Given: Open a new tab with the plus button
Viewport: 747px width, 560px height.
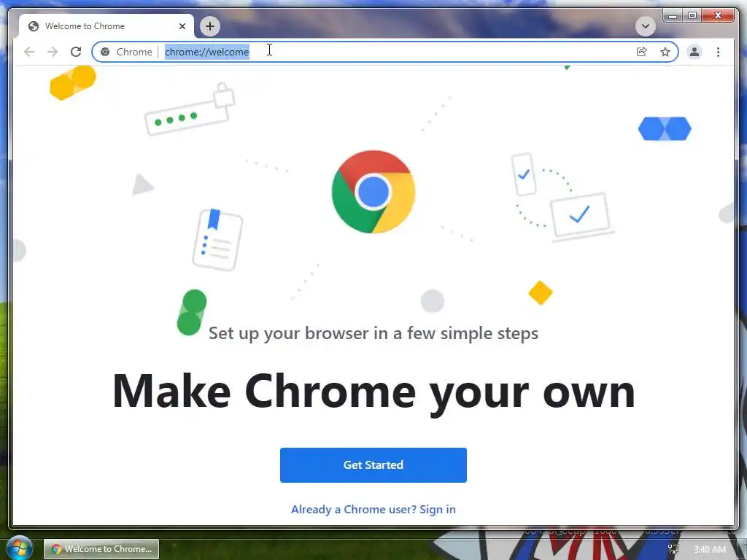Looking at the screenshot, I should 210,26.
